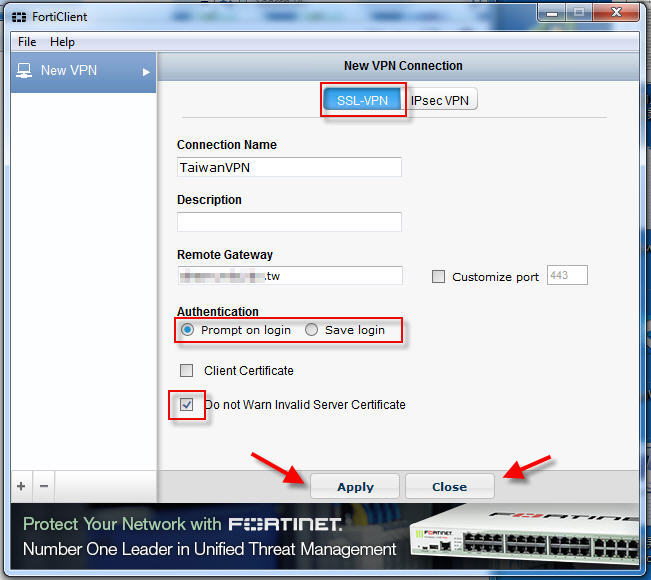Click the Fortinet advertisement banner
Screen dimensions: 651x580
tap(325, 536)
